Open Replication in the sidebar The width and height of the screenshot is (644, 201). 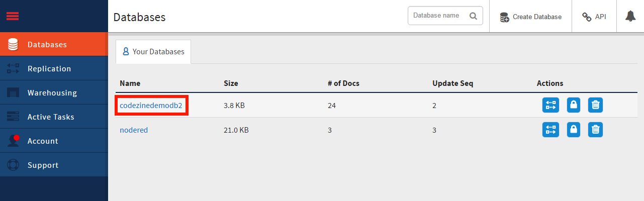[54, 68]
